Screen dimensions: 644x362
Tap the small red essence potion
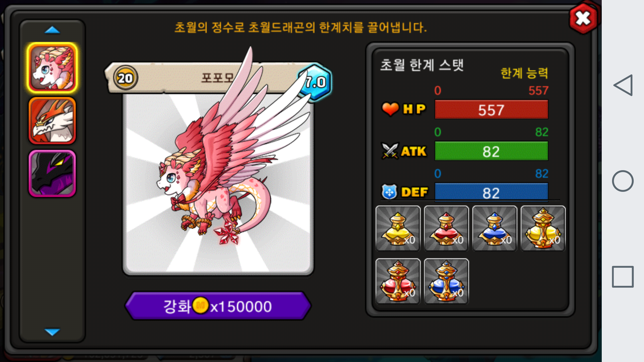click(x=446, y=228)
